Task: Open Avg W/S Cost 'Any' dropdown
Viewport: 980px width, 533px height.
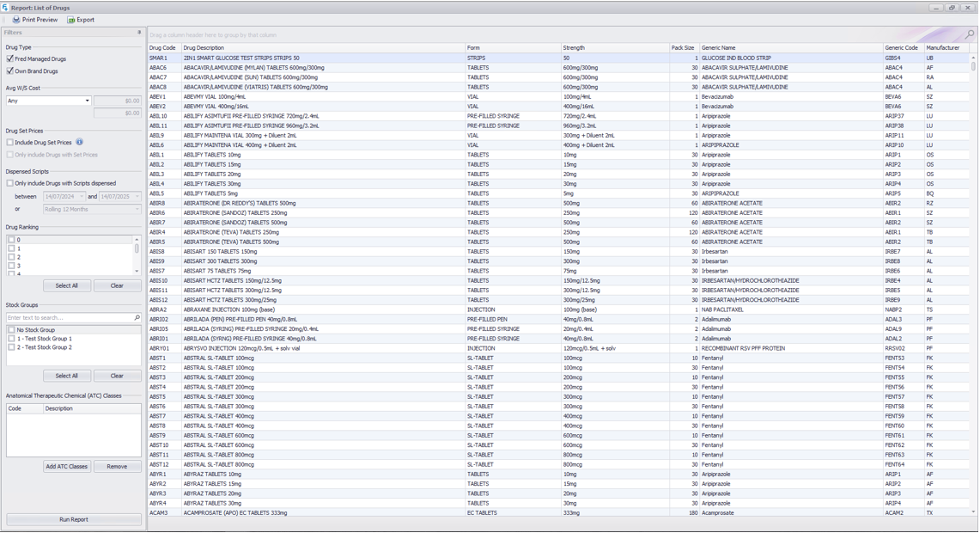Action: coord(87,101)
